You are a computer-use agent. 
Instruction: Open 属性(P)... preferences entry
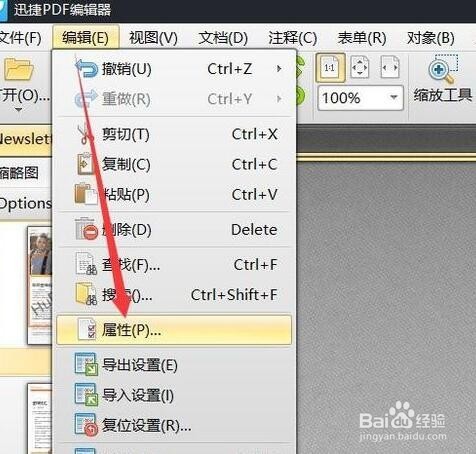point(174,330)
